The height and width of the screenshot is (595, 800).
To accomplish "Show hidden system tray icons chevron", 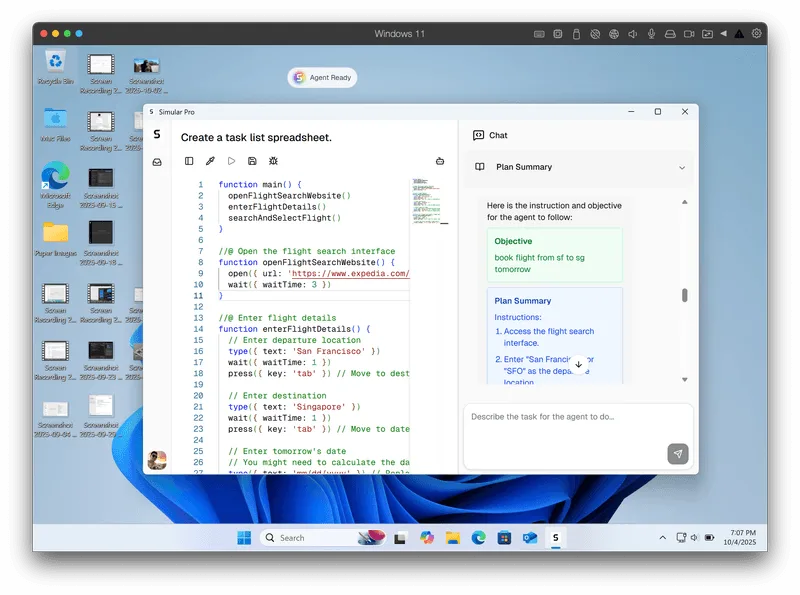I will (x=662, y=537).
